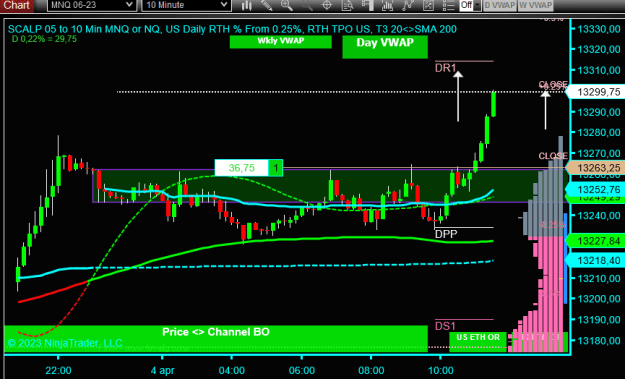The image size is (625, 379).
Task: Click the 13330,00 price axis label
Action: pyautogui.click(x=599, y=29)
